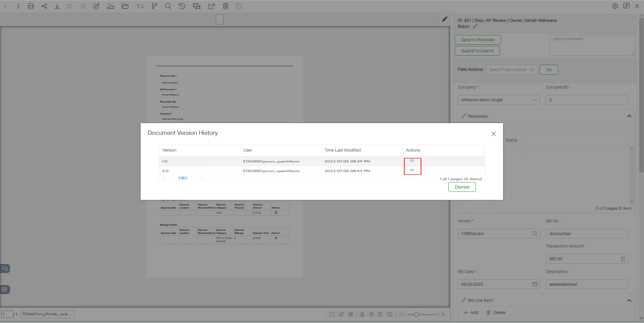Click Dismiss button in version history

click(x=462, y=187)
